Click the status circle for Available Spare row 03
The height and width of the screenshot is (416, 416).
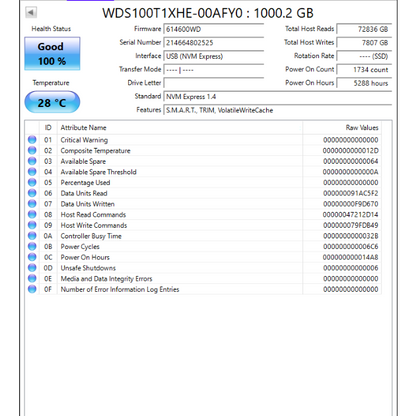pyautogui.click(x=32, y=161)
